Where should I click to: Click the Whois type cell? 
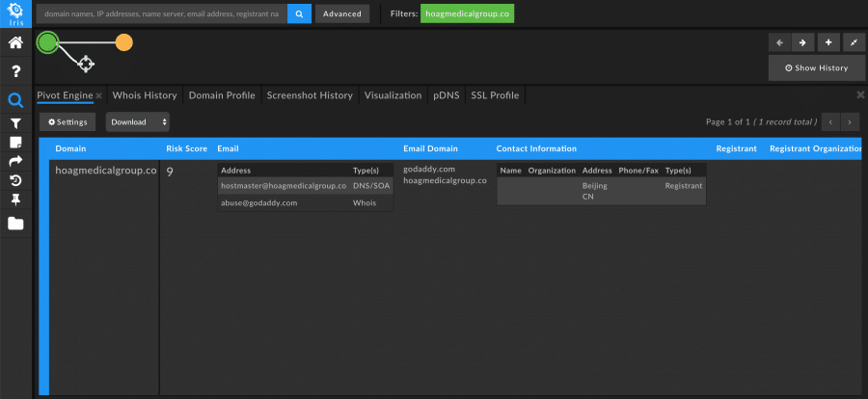pyautogui.click(x=365, y=203)
